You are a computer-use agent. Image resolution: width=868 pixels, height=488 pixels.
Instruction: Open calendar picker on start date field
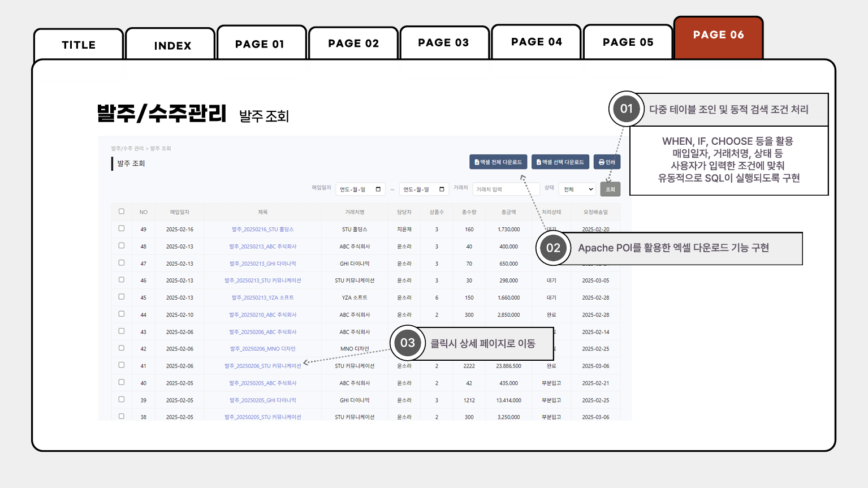pos(378,189)
